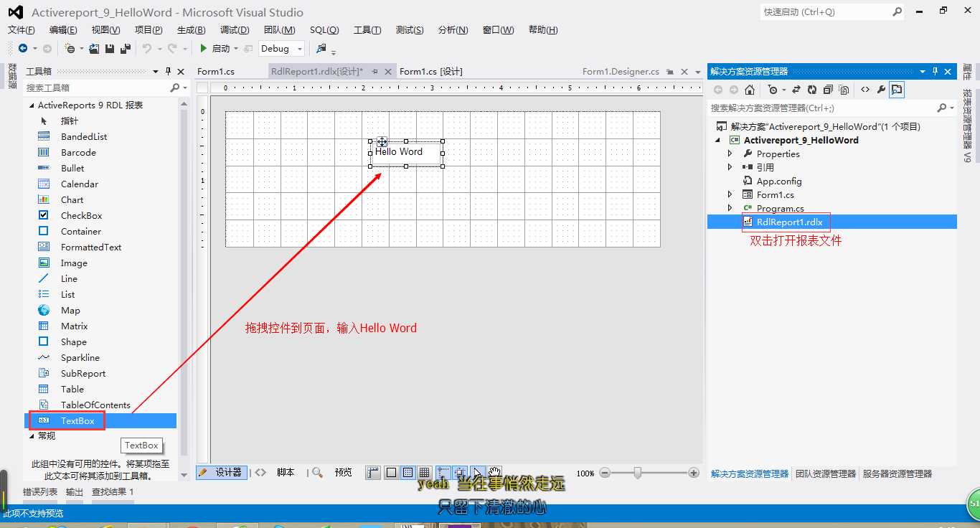
Task: Toggle the line grid mode icon
Action: click(424, 472)
